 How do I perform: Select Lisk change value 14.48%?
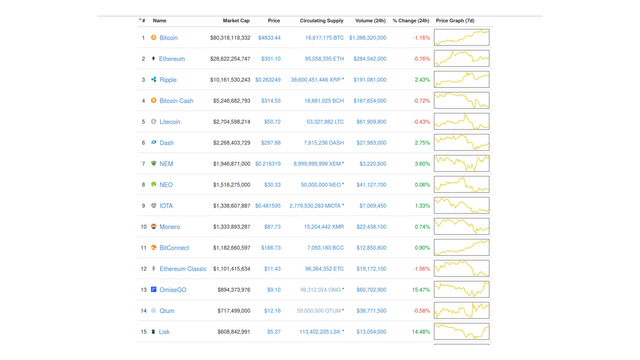click(421, 332)
